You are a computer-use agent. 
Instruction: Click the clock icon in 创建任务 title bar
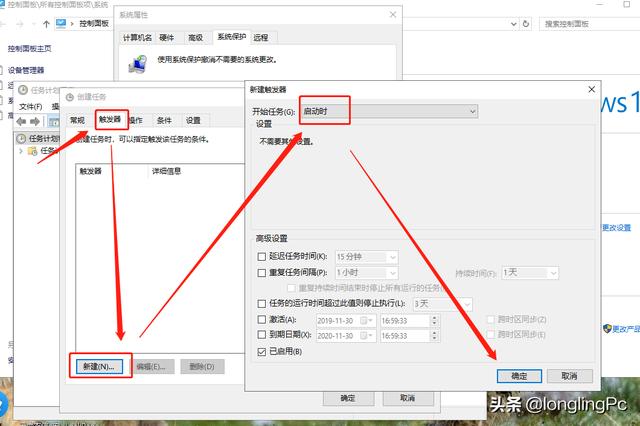click(70, 97)
